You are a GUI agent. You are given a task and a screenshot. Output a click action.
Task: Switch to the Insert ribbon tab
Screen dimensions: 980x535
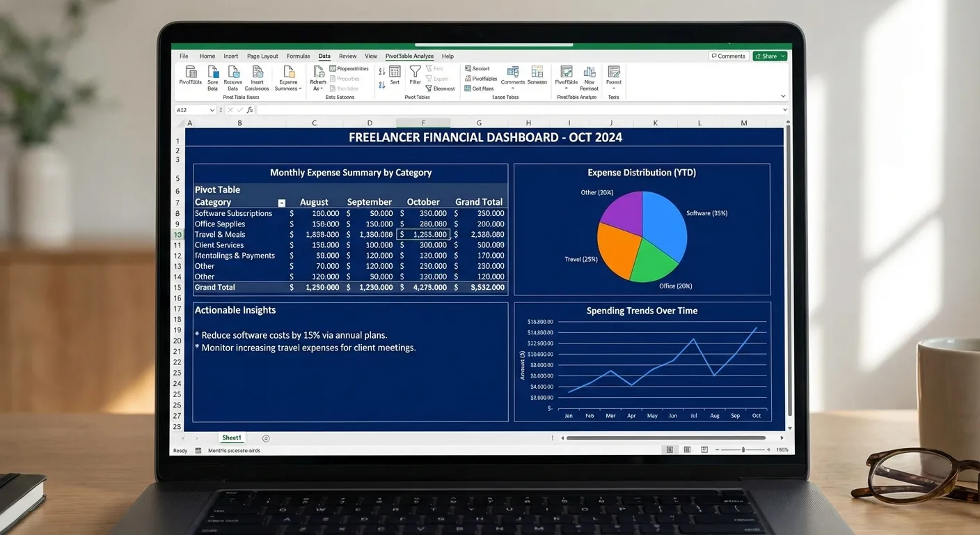(231, 56)
